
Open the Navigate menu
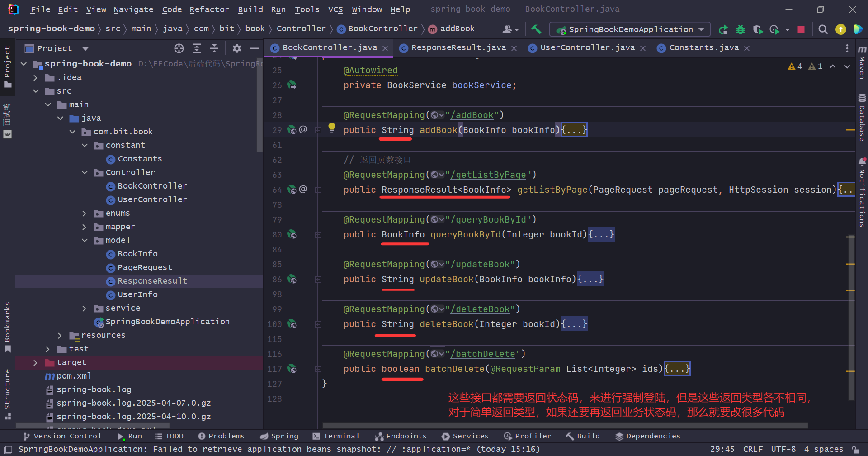[x=133, y=9]
